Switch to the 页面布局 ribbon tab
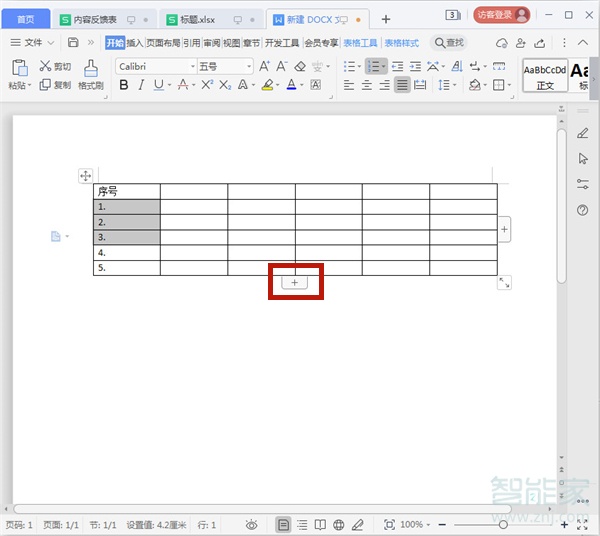Image resolution: width=600 pixels, height=536 pixels. [x=163, y=43]
